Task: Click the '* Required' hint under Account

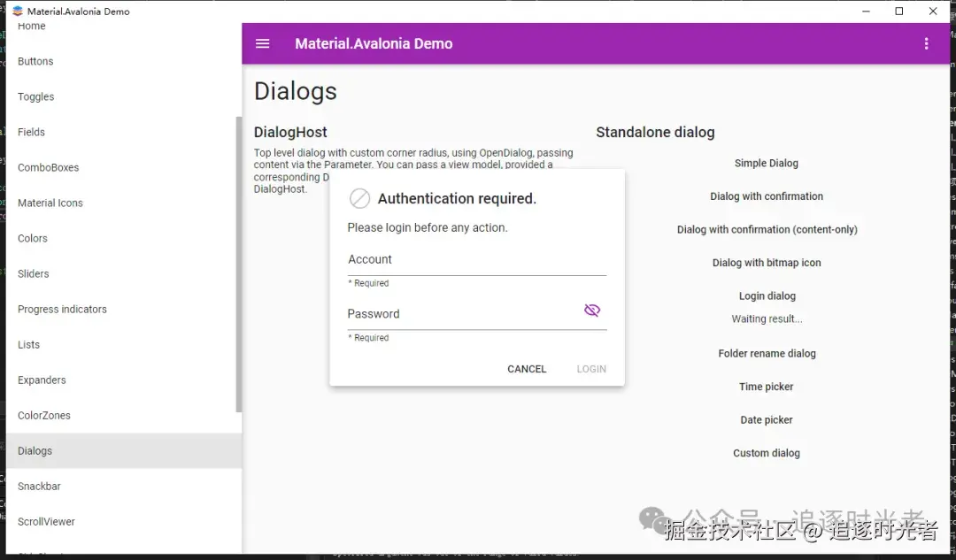Action: pos(368,283)
